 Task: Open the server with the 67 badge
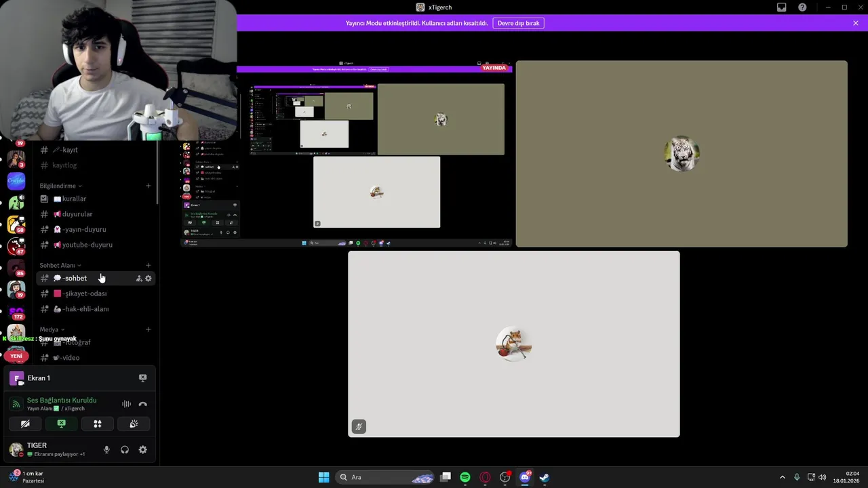coord(16,247)
